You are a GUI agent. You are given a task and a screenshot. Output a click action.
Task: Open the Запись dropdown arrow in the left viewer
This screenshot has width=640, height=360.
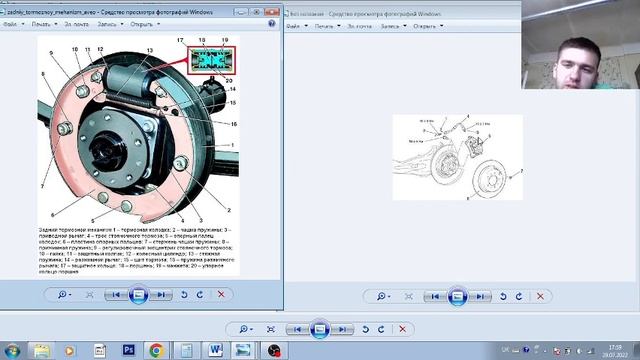coord(122,24)
